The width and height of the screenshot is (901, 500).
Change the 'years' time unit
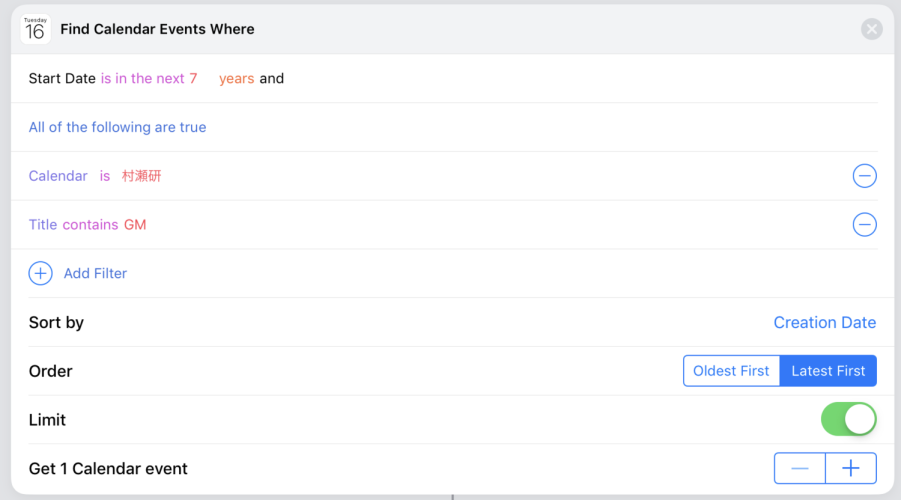pyautogui.click(x=237, y=78)
